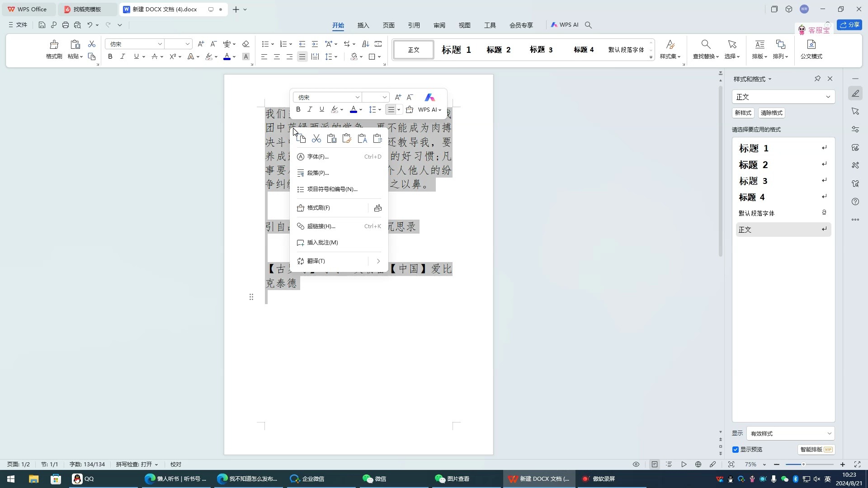Click the Cut scissors icon in context menu
The height and width of the screenshot is (488, 868).
pos(316,139)
